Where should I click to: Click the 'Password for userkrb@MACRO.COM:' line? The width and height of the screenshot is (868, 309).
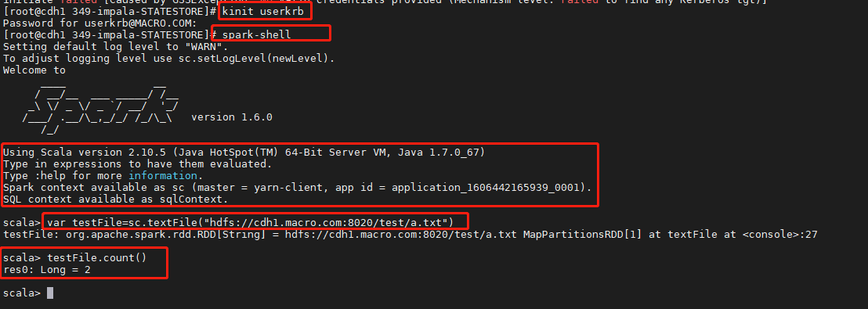(x=99, y=23)
